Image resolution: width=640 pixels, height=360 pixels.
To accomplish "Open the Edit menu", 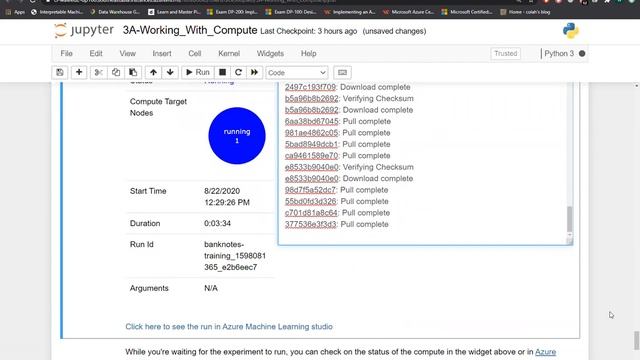I will (x=96, y=53).
